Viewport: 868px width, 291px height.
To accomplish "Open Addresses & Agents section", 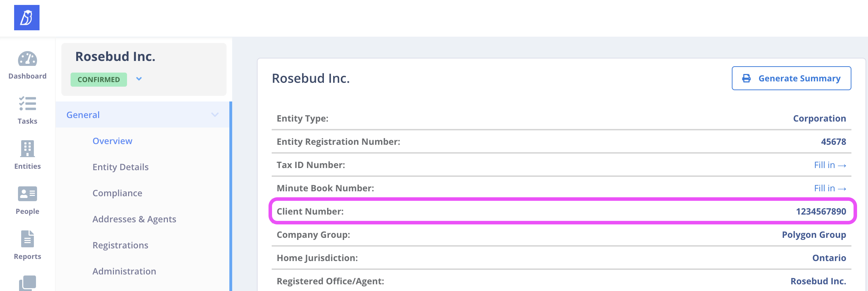I will (134, 219).
